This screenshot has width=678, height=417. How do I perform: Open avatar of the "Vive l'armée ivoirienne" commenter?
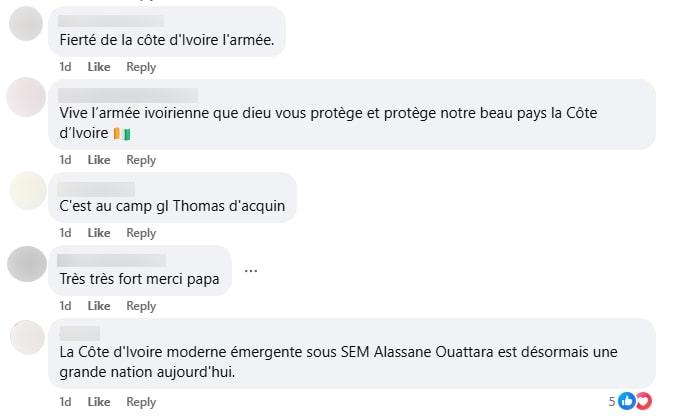click(25, 98)
